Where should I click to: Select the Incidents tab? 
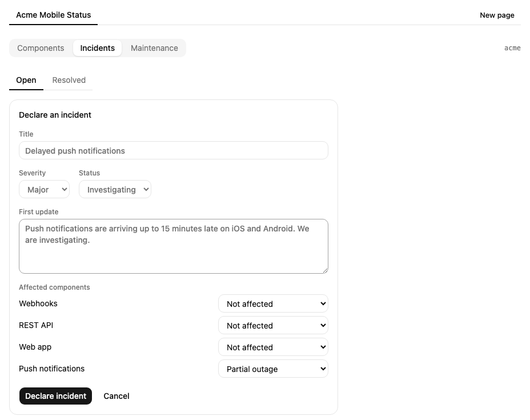tap(97, 48)
